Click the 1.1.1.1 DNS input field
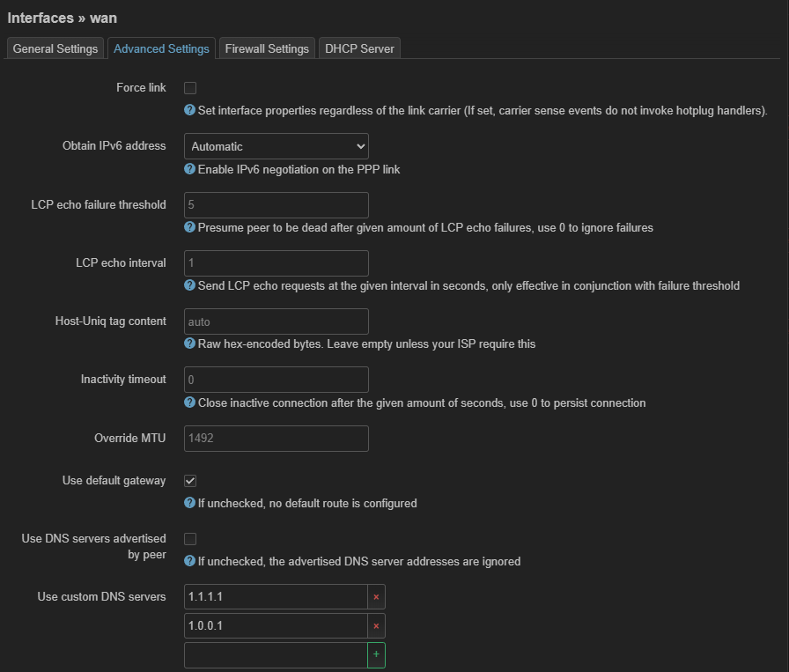Image resolution: width=789 pixels, height=672 pixels. point(276,597)
